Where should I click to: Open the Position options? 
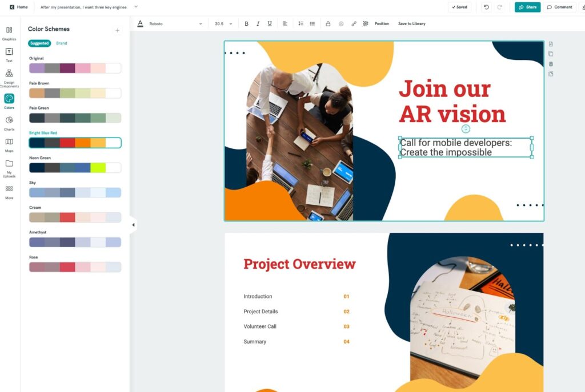(x=382, y=23)
